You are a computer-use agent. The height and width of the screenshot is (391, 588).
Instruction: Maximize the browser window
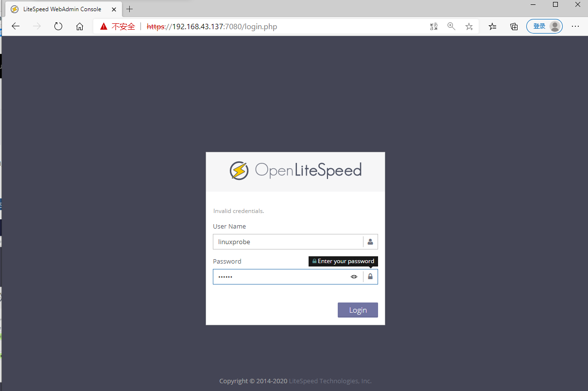(x=555, y=4)
